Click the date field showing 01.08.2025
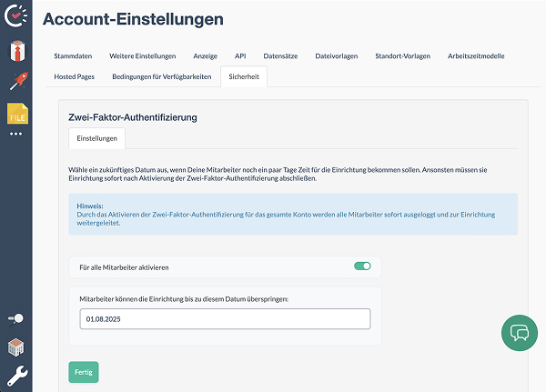This screenshot has width=546, height=392. [x=225, y=319]
